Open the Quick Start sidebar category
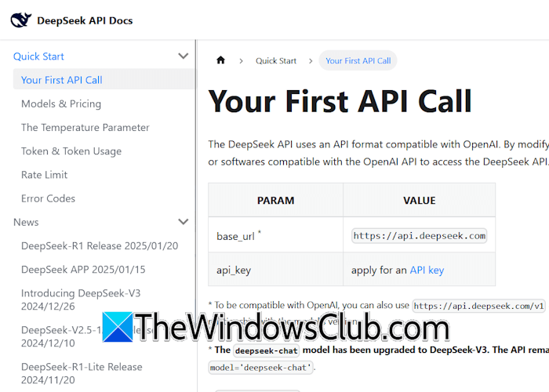Image resolution: width=549 pixels, height=392 pixels. tap(38, 56)
